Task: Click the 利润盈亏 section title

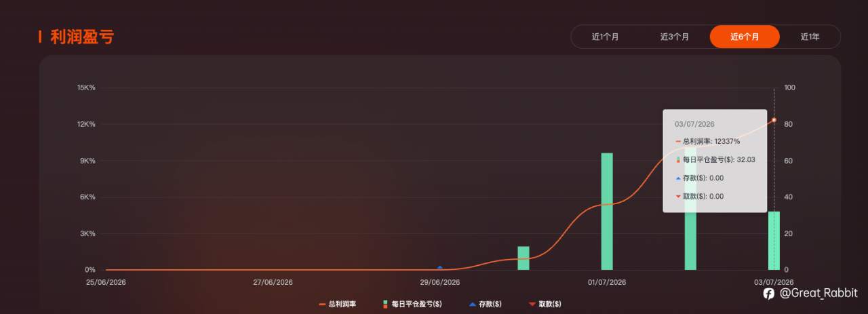Action: coord(82,37)
